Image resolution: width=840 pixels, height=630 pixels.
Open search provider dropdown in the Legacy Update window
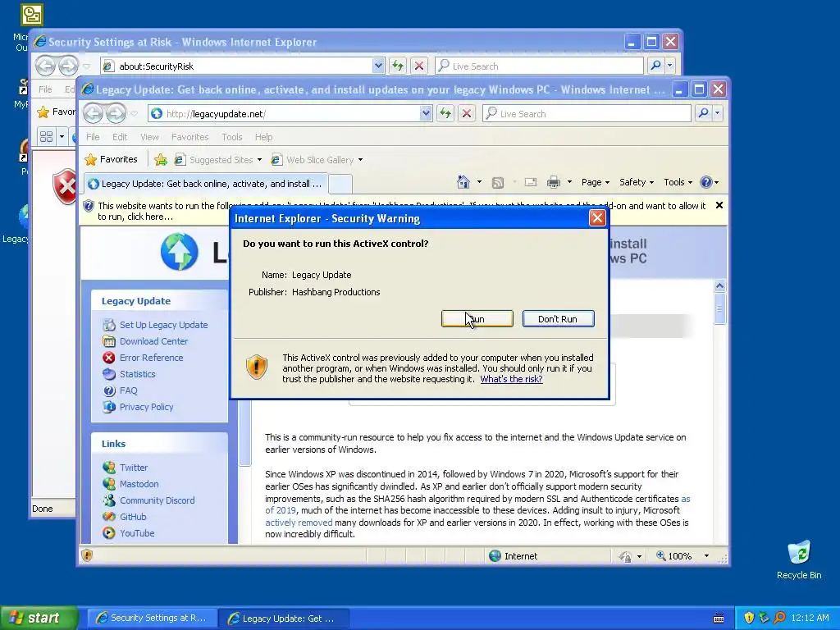[717, 113]
